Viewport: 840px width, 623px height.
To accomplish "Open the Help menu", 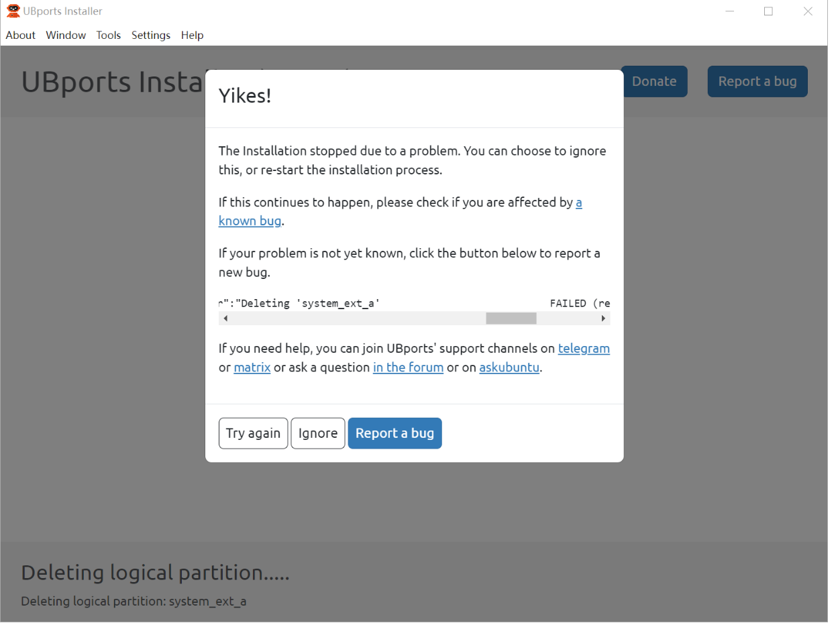I will pos(193,35).
